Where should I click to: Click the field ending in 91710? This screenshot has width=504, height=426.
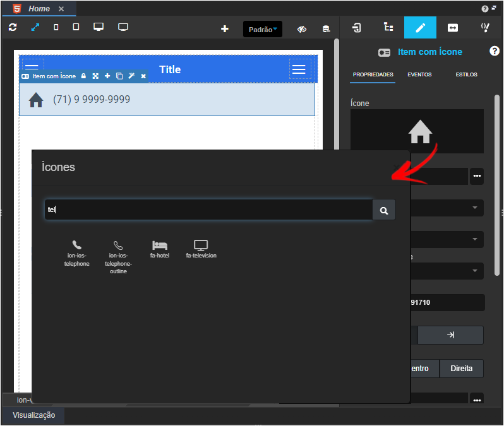[x=447, y=303]
